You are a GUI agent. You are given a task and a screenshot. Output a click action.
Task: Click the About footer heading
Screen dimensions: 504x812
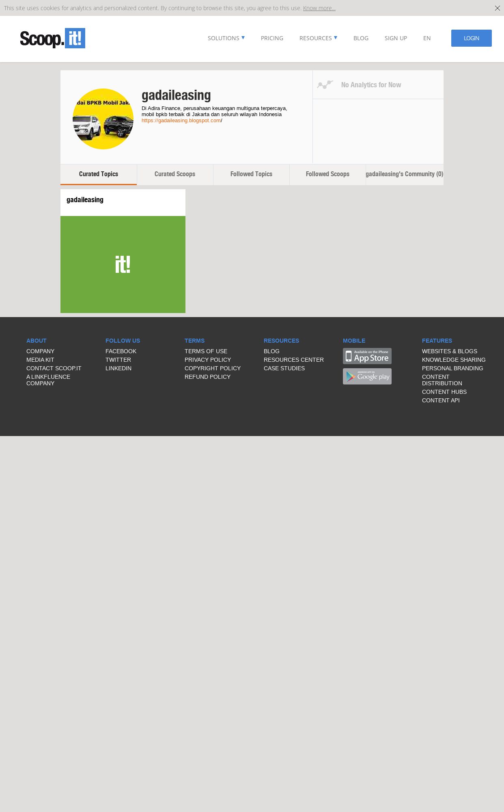pos(37,341)
